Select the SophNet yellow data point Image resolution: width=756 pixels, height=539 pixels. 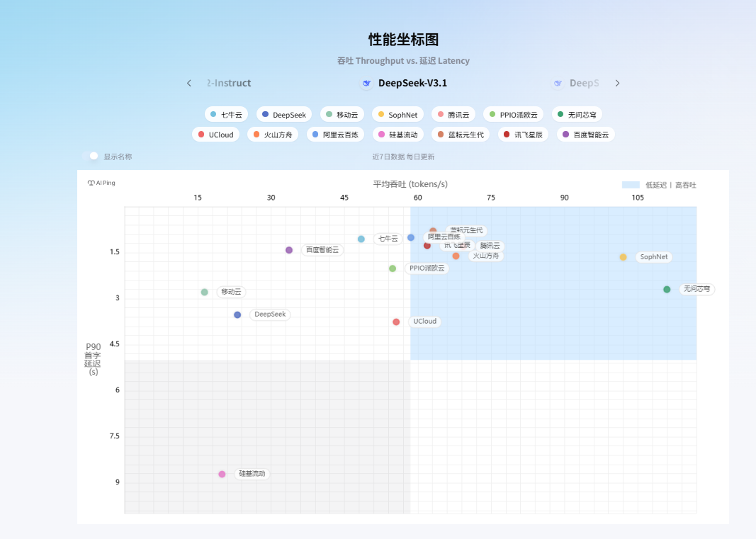tap(623, 257)
